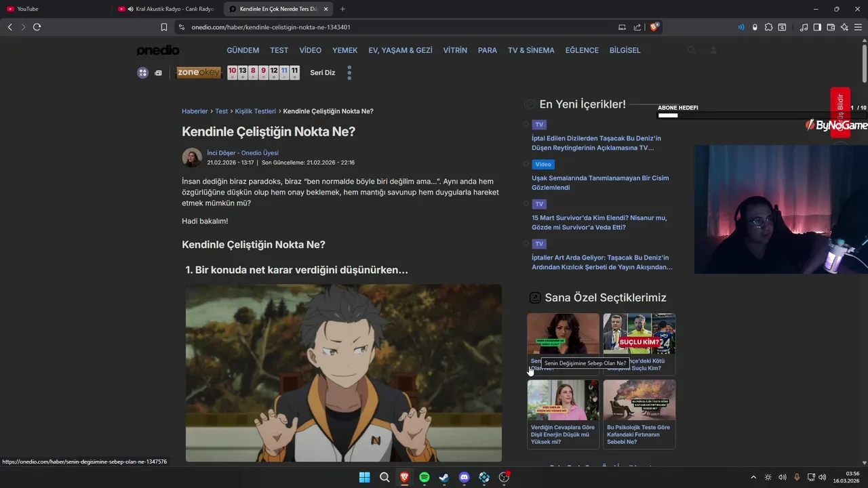Open the TV & SİNEMA menu
868x488 pixels.
[x=531, y=50]
